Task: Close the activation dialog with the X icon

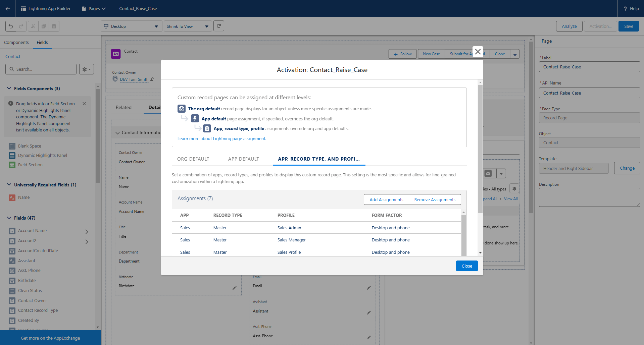Action: click(478, 52)
